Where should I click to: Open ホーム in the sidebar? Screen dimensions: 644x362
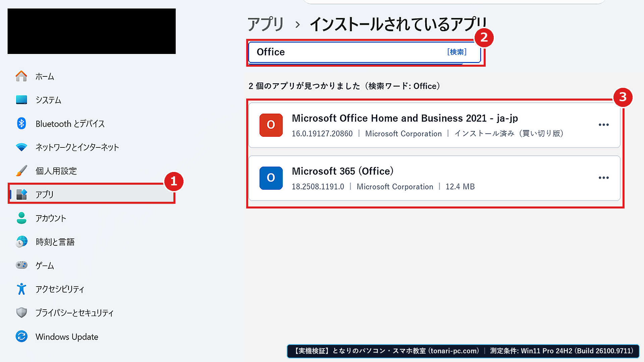coord(45,76)
